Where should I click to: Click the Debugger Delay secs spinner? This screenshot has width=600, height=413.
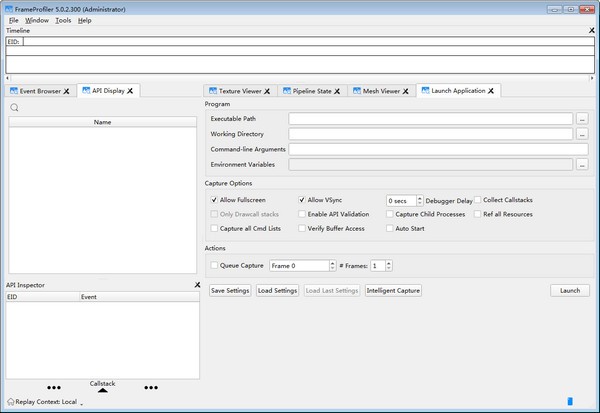pyautogui.click(x=405, y=201)
